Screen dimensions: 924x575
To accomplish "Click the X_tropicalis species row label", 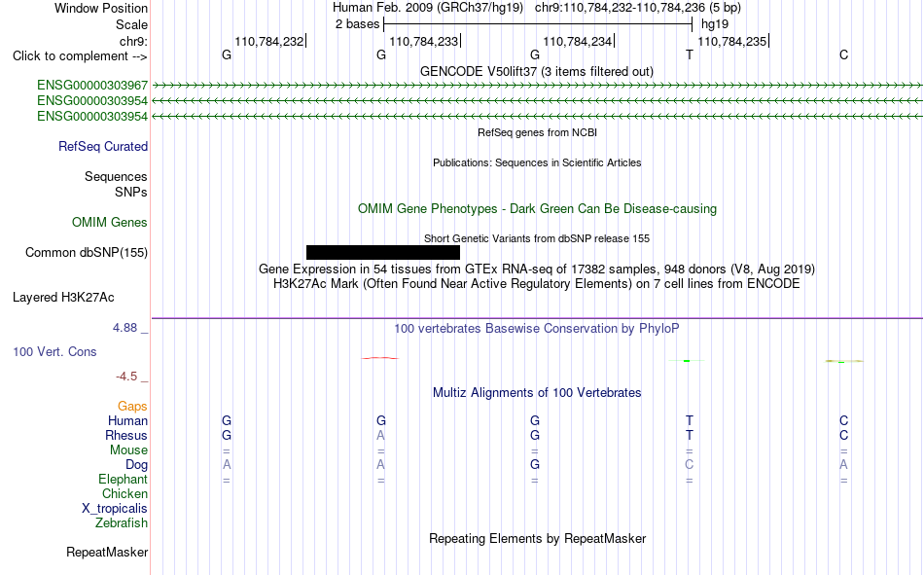I will (x=115, y=509).
